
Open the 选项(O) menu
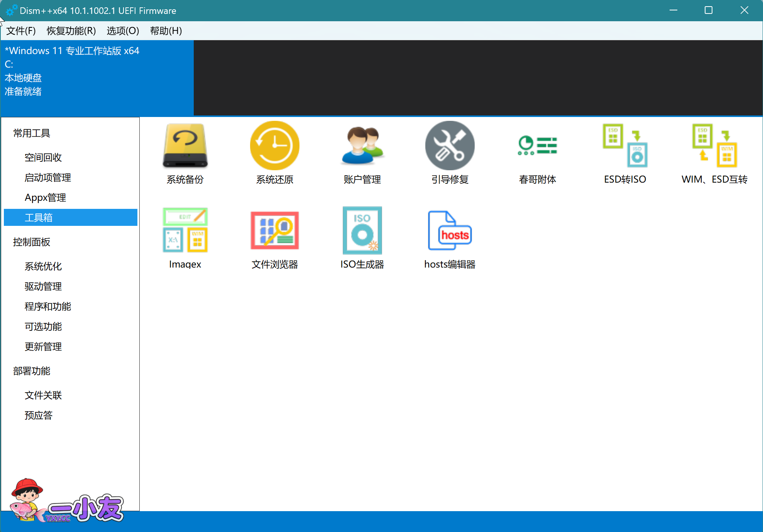pyautogui.click(x=122, y=31)
